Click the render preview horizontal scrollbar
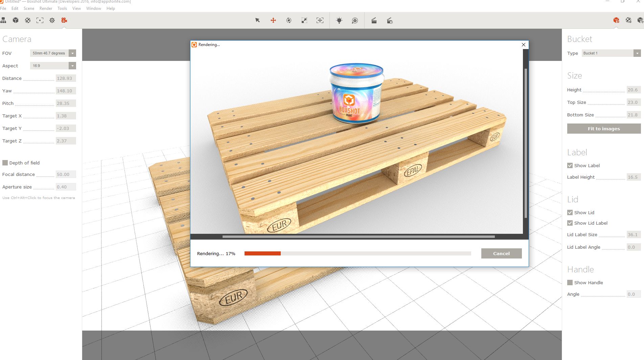This screenshot has height=360, width=644. pos(359,237)
